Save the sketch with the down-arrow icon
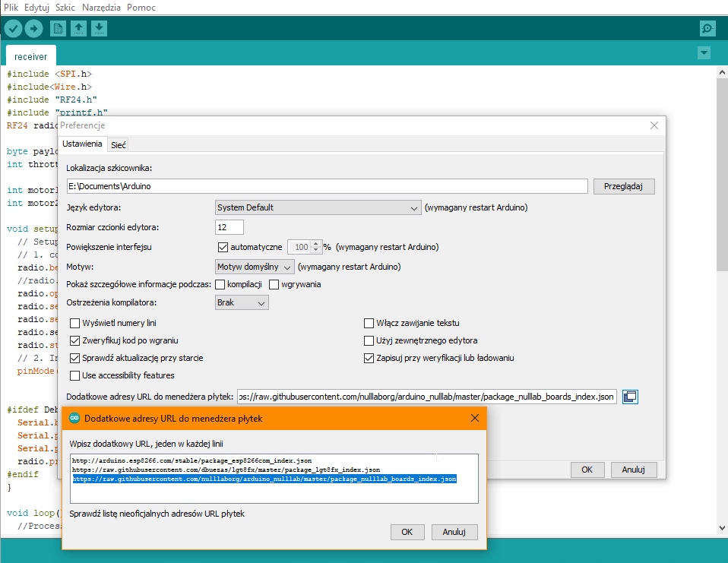This screenshot has height=563, width=728. point(99,29)
